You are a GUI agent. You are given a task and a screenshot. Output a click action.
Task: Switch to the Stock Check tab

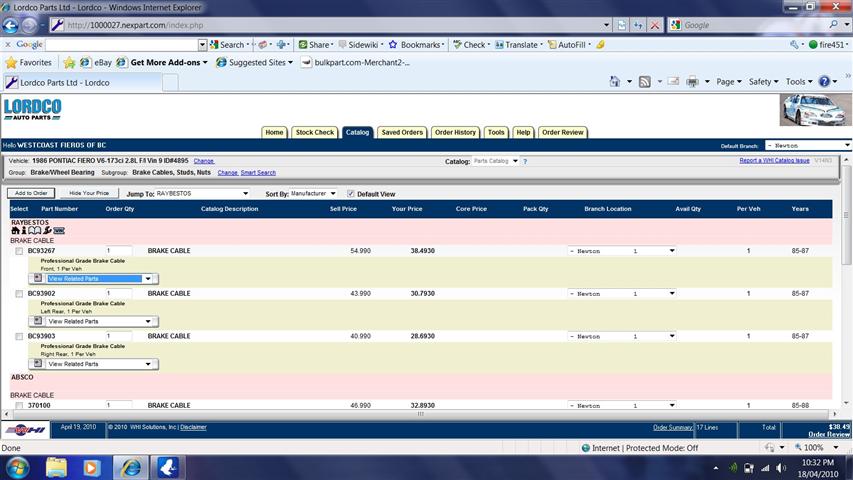click(x=314, y=132)
